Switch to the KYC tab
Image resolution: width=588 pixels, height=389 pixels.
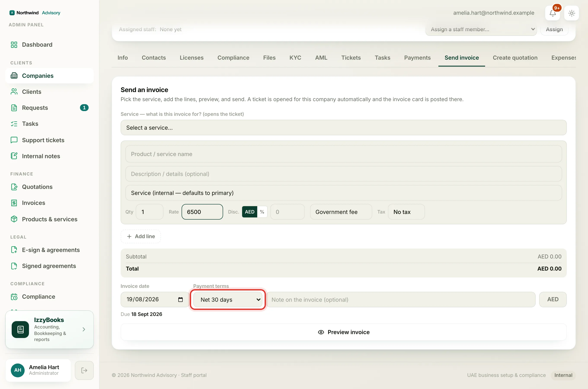tap(295, 57)
